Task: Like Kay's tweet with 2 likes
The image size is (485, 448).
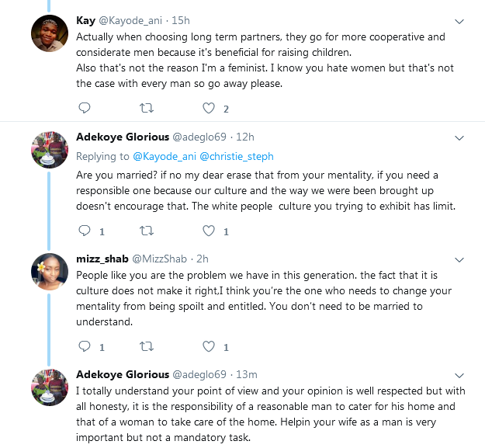Action: point(209,108)
